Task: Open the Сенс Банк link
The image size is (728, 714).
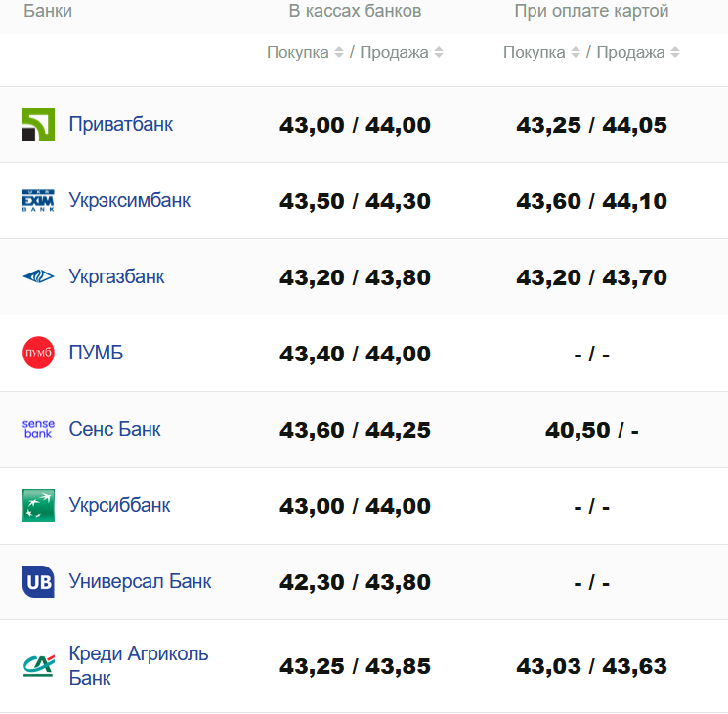Action: tap(115, 429)
